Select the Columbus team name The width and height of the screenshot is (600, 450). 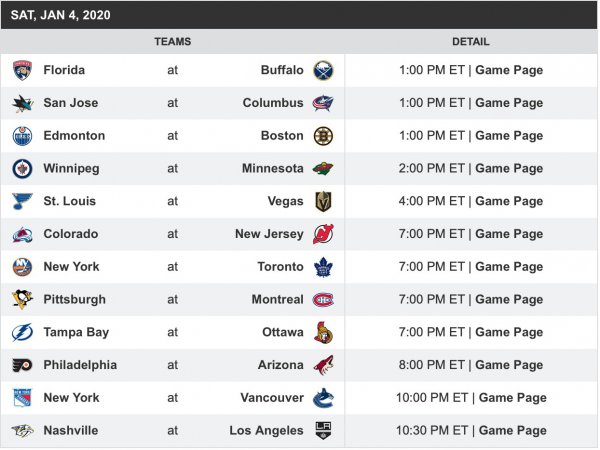[x=273, y=103]
